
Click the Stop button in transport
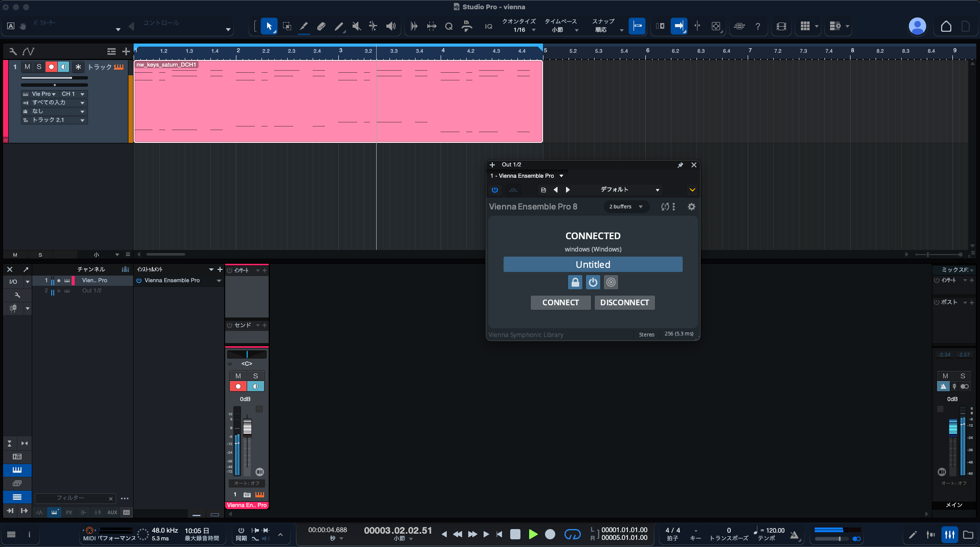click(515, 534)
